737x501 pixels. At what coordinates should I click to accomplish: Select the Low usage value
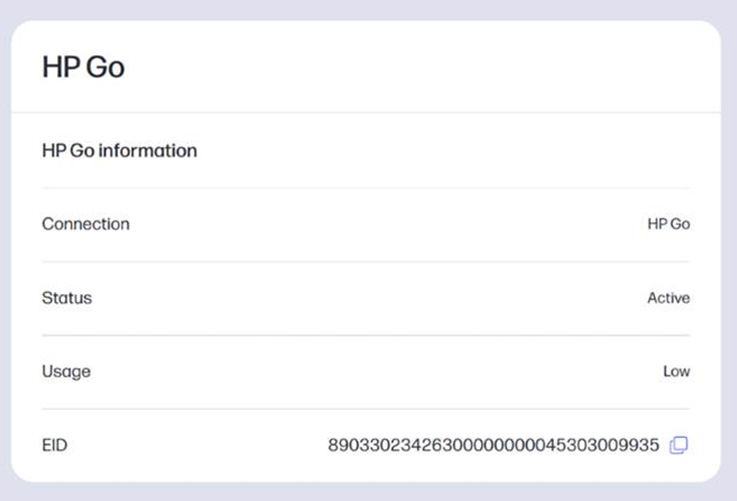pos(676,372)
